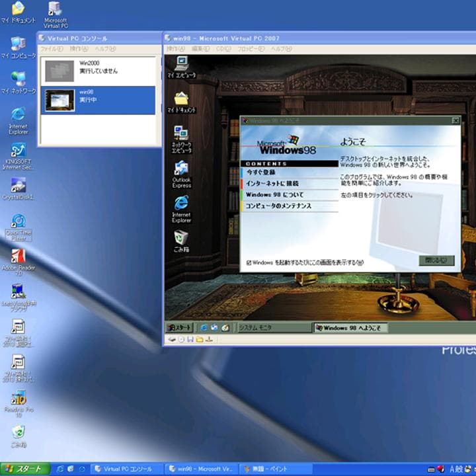Click Internet Explorer quick launch in win98 taskbar
The image size is (476, 476).
[204, 327]
